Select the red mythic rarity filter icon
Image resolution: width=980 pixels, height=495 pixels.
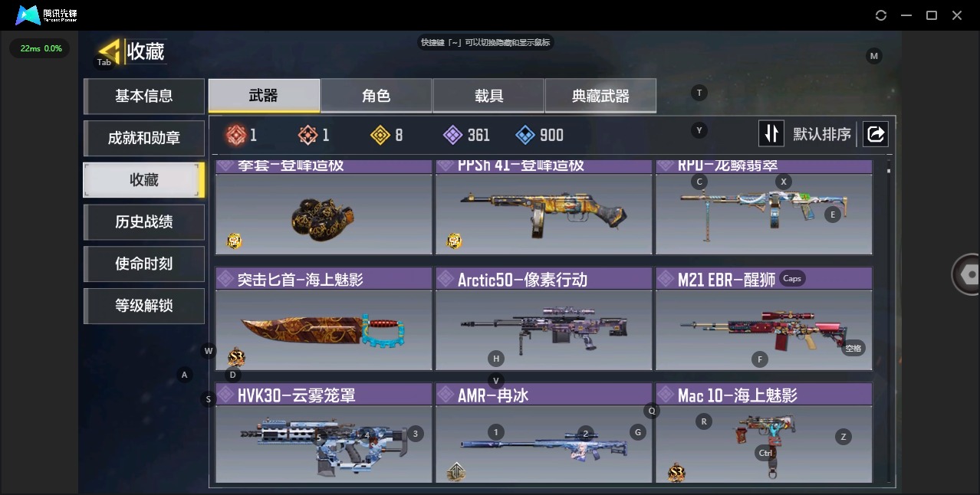tap(235, 135)
